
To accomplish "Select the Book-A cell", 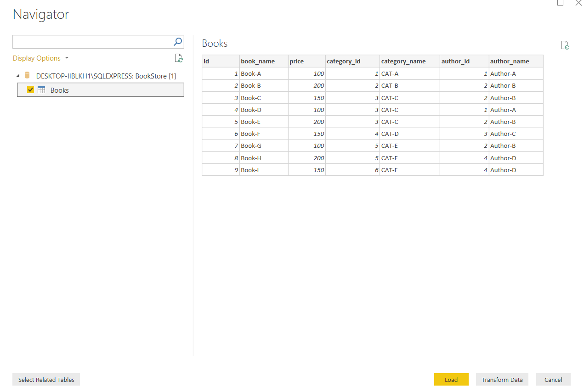I will [x=264, y=73].
